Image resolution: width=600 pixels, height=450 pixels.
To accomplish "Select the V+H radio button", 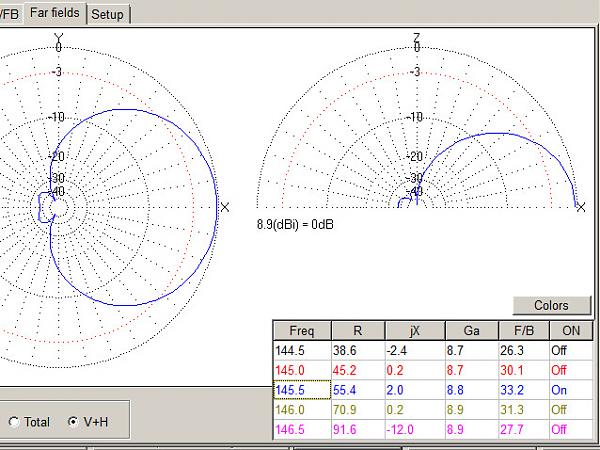I will click(88, 422).
